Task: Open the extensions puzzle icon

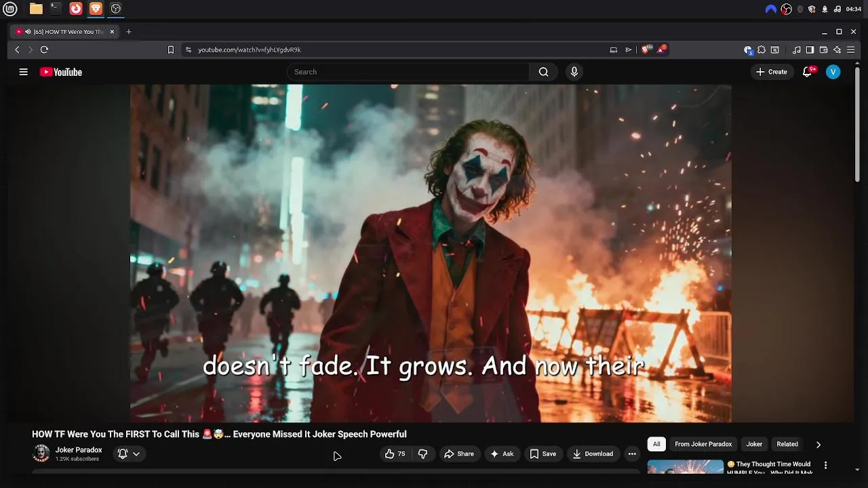Action: click(x=762, y=49)
